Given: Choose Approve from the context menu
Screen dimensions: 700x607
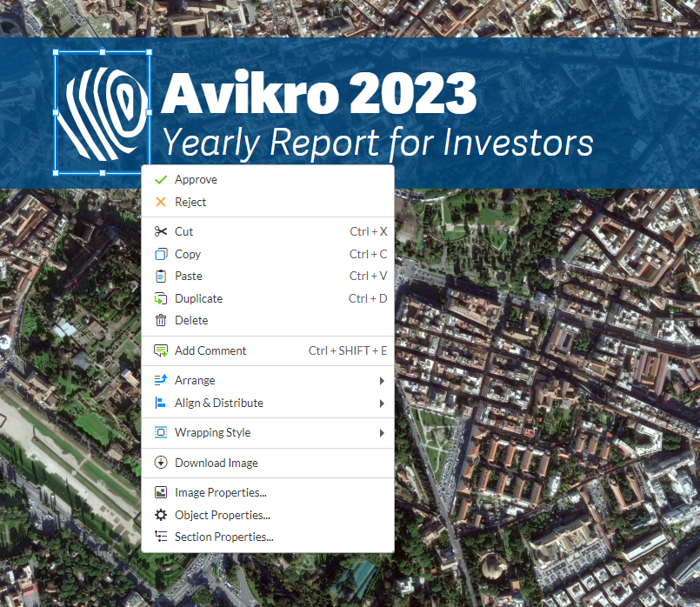Looking at the screenshot, I should pyautogui.click(x=268, y=179).
